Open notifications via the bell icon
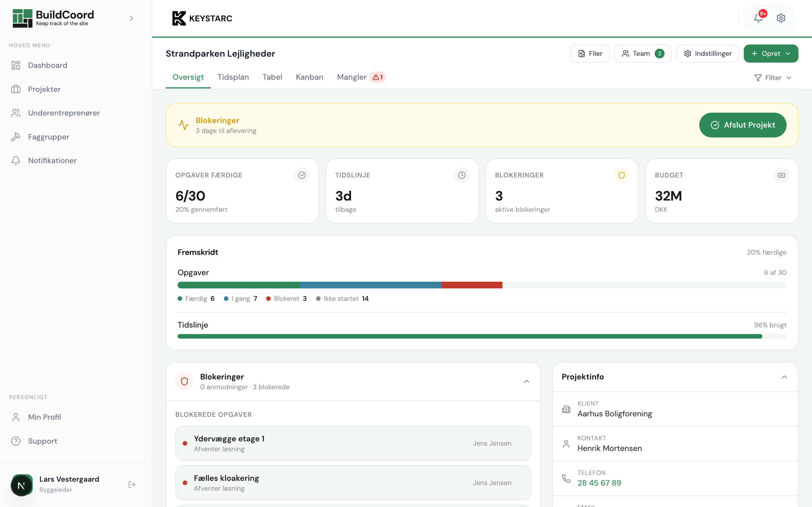 [758, 18]
